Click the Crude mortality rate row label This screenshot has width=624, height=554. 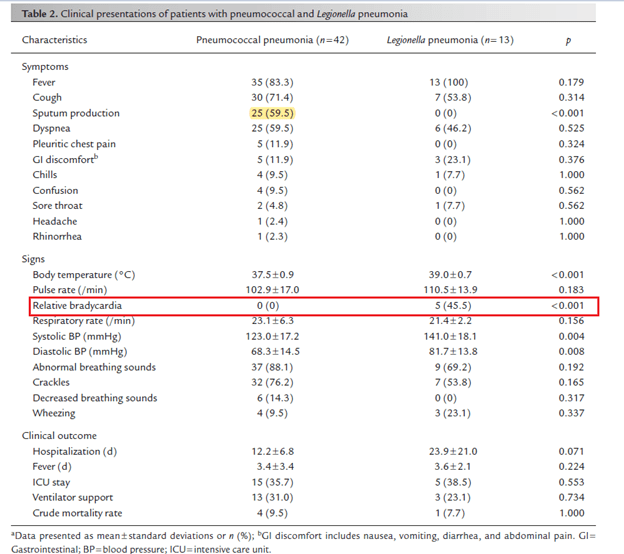(x=80, y=514)
